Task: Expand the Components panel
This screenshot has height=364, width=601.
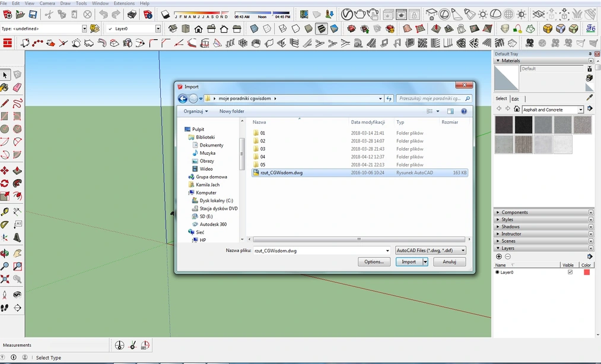Action: coord(498,212)
